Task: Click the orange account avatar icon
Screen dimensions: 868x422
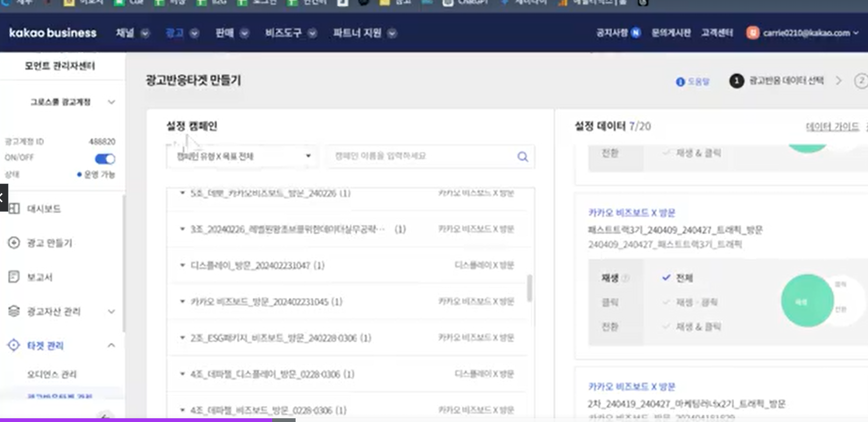Action: (753, 33)
